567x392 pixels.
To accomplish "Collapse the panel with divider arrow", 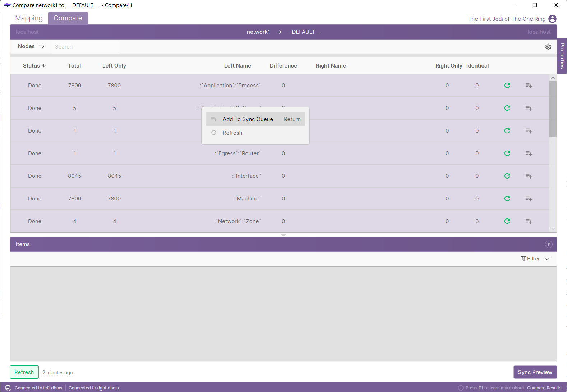I will (x=283, y=235).
